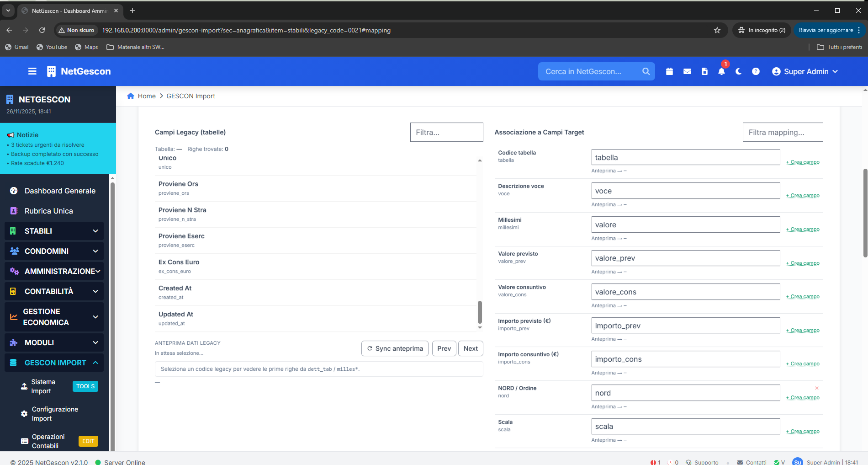Click the search magnifier icon
Screen dimensions: 868x465
646,71
